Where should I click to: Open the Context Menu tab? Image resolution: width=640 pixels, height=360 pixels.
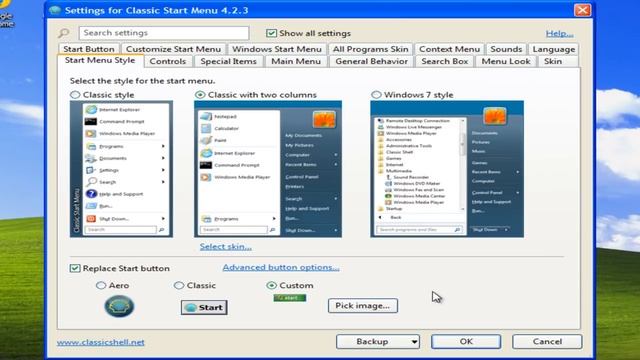[x=449, y=49]
